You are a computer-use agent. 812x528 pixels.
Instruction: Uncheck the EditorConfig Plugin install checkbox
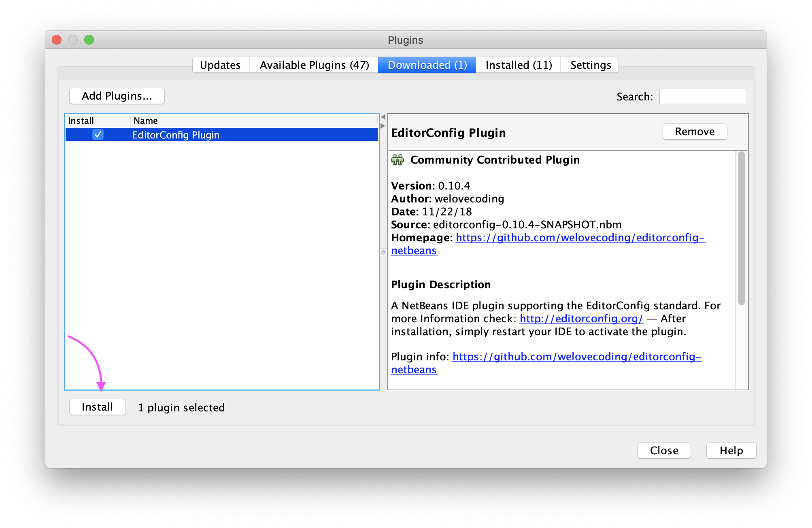pos(98,134)
